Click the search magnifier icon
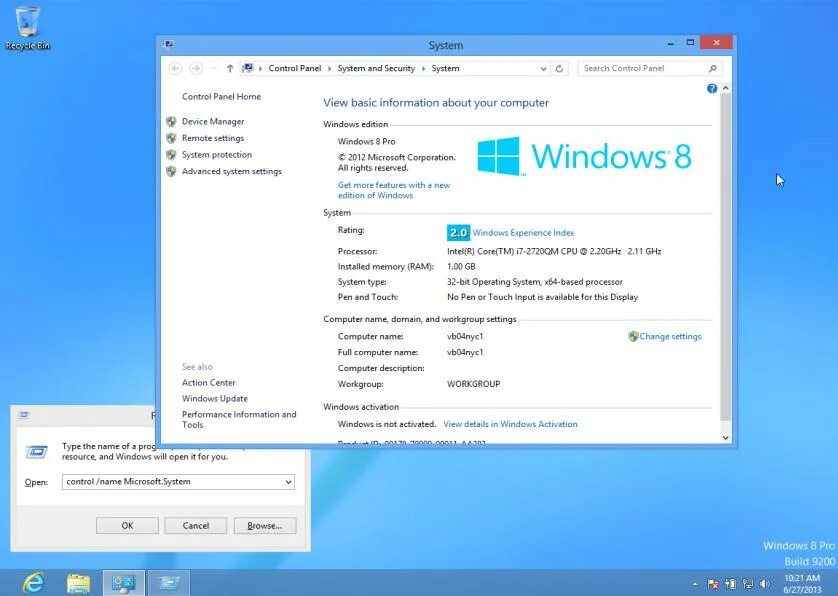Viewport: 838px width, 596px height. click(712, 68)
